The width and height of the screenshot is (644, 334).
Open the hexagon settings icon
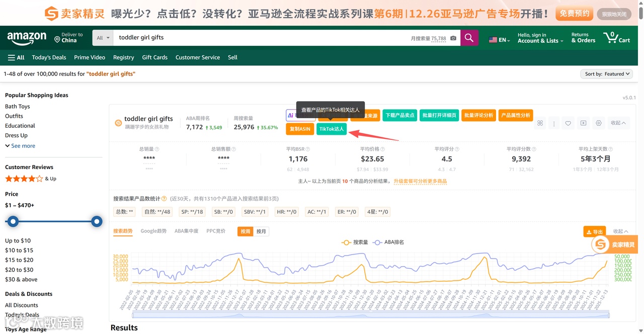[x=599, y=123]
